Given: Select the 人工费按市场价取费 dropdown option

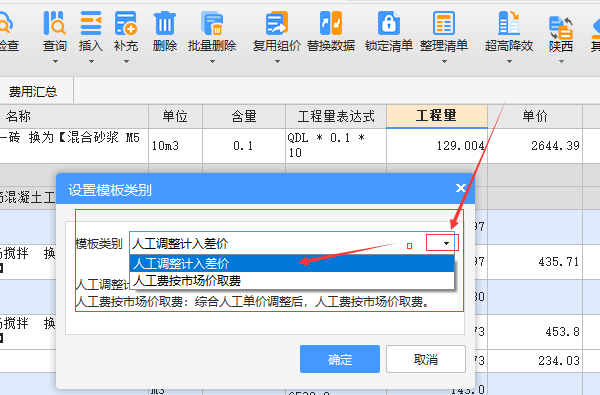Looking at the screenshot, I should [292, 281].
